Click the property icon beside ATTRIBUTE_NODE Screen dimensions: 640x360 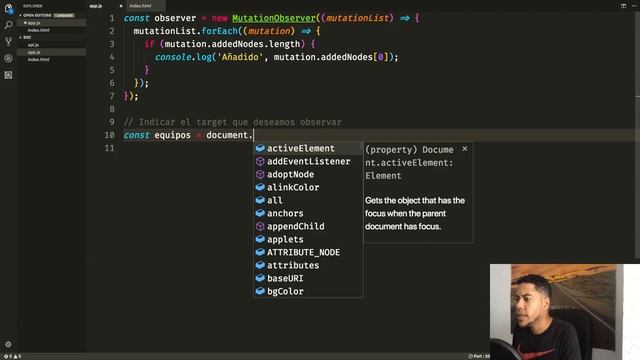pos(260,252)
